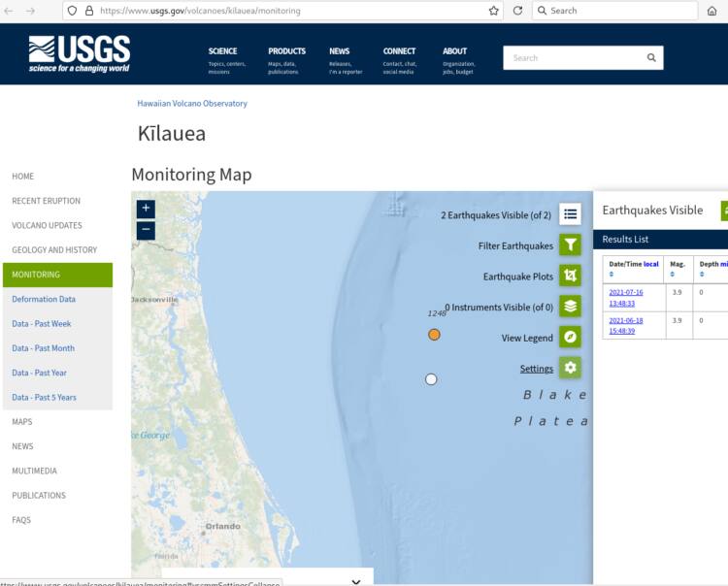The height and width of the screenshot is (586, 728).
Task: Open the NEWS menu in the header
Action: [340, 51]
